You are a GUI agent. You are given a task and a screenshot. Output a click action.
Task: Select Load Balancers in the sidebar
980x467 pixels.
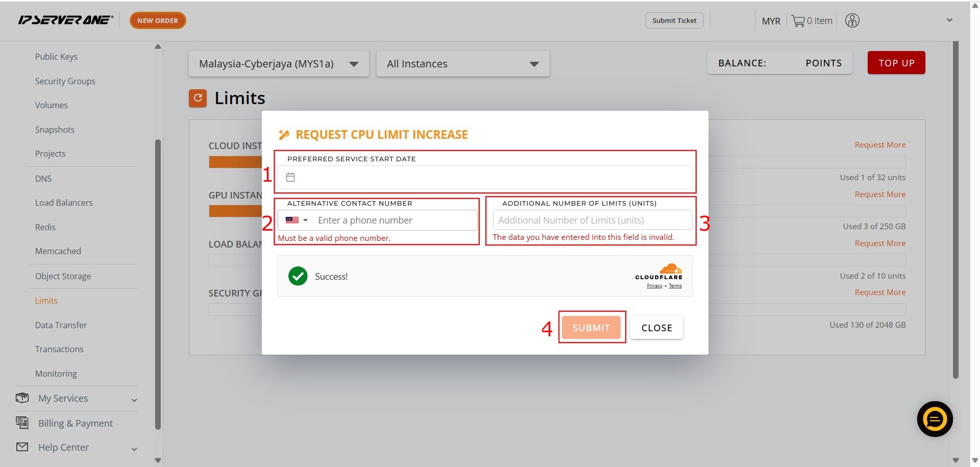tap(64, 203)
